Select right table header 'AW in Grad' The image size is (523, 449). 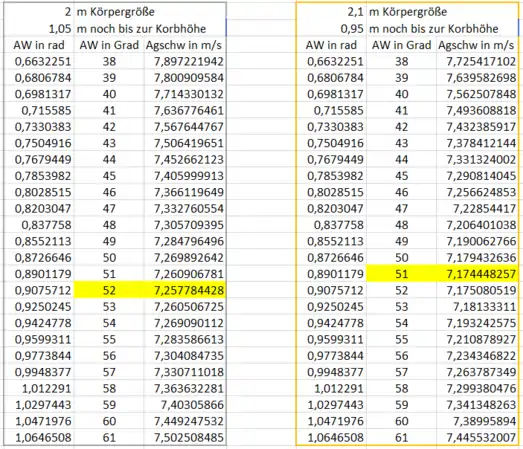(402, 45)
